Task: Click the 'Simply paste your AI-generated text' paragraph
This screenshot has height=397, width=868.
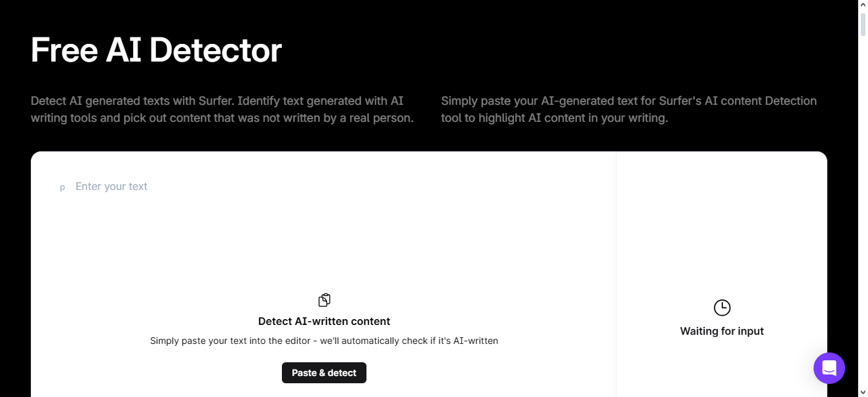Action: pyautogui.click(x=628, y=109)
